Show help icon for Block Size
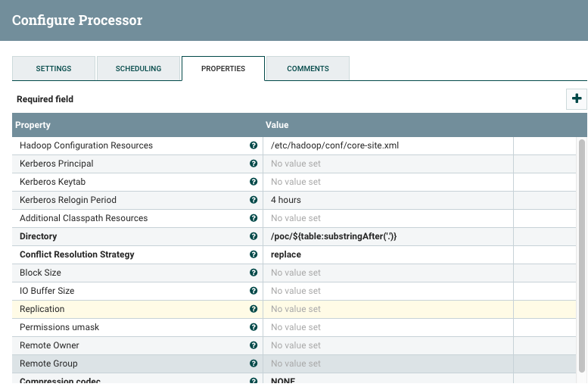588x390 pixels. (x=254, y=273)
